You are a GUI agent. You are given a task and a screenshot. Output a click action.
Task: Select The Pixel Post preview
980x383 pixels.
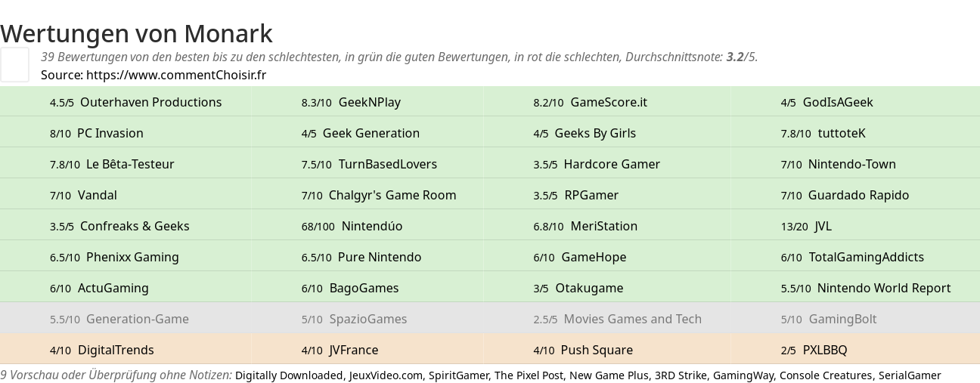529,375
